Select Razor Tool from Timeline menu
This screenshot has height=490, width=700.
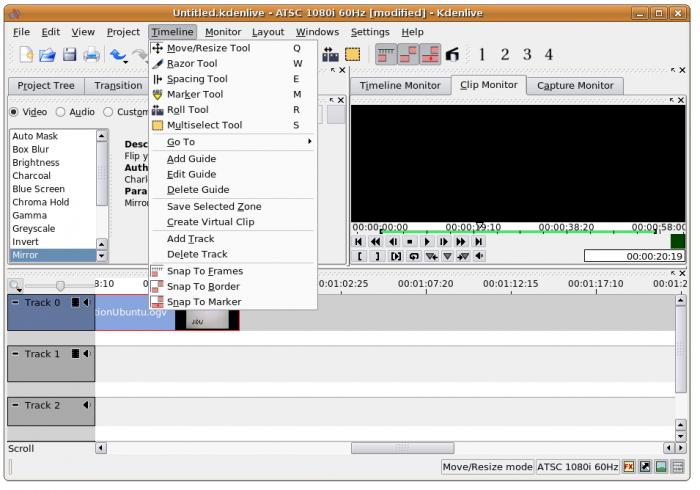click(x=191, y=63)
